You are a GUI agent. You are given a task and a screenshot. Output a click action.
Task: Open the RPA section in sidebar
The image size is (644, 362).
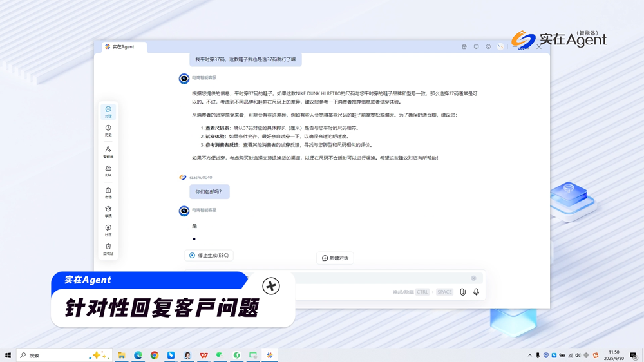coord(108,171)
